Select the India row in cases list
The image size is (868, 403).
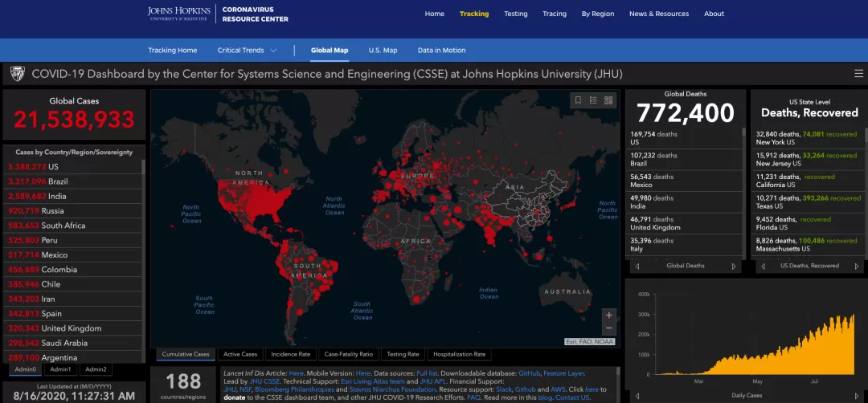click(x=74, y=196)
